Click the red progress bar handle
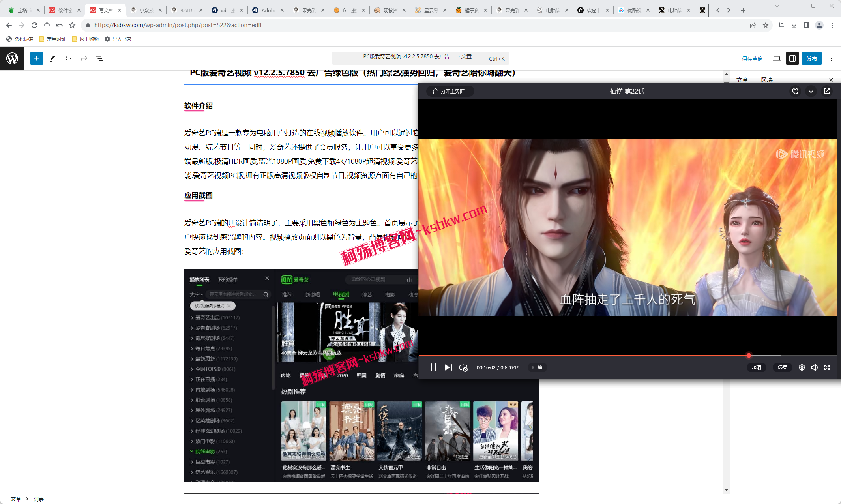 pos(749,355)
